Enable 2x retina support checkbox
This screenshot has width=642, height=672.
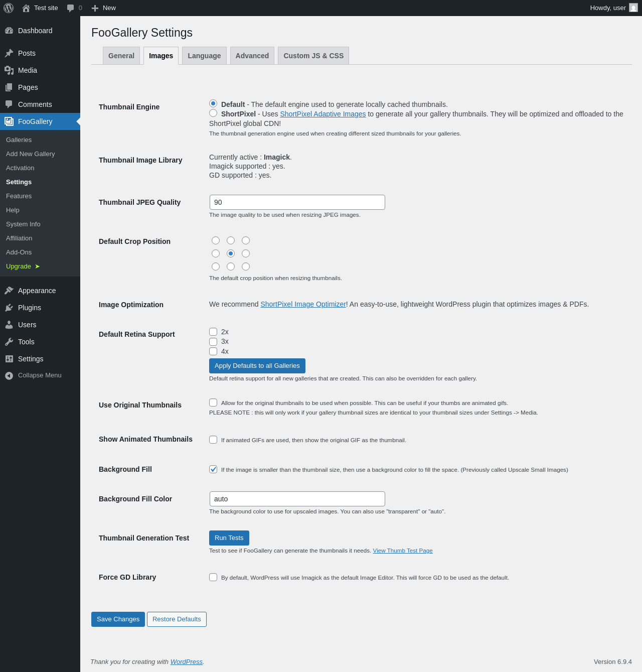[x=213, y=332]
